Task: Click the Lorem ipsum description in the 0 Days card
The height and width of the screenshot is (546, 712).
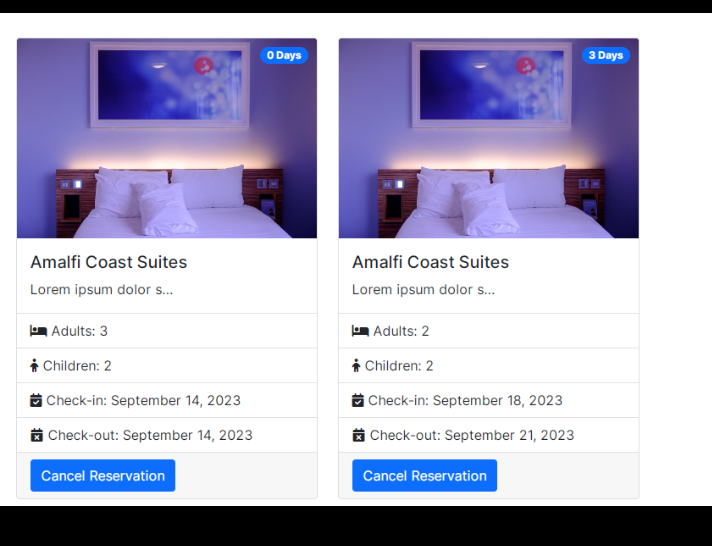Action: pyautogui.click(x=102, y=290)
